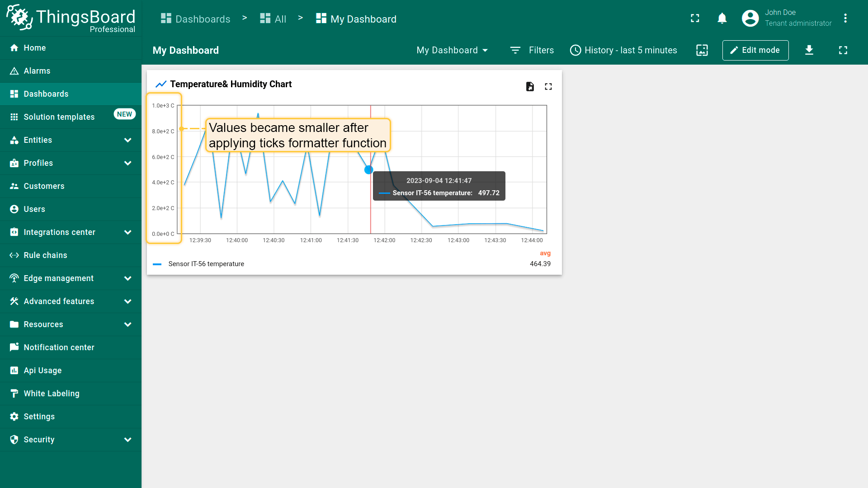Click the widget export data icon
868x488 pixels.
(x=530, y=86)
